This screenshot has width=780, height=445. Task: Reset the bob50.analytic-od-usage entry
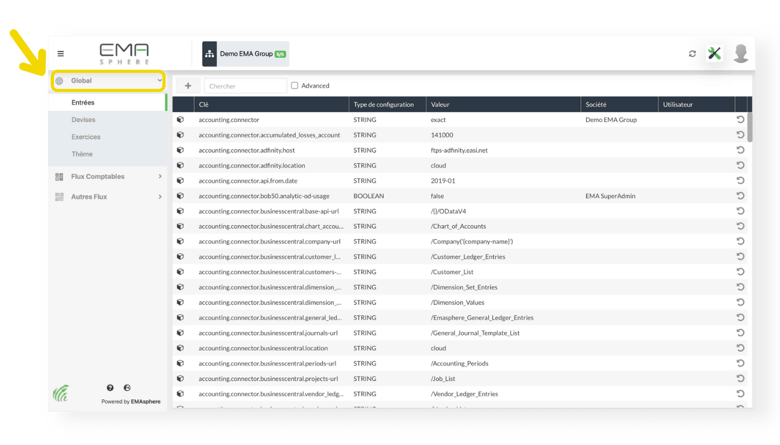click(740, 196)
